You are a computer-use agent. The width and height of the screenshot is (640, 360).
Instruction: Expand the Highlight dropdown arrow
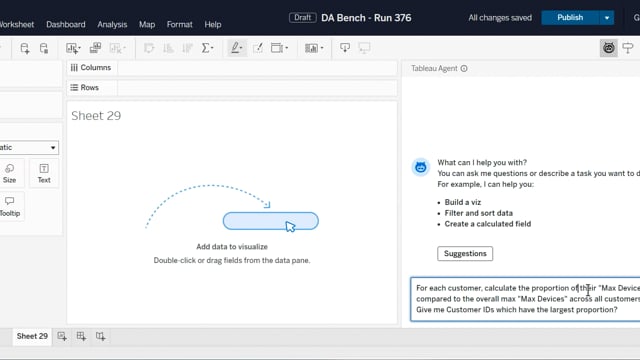coord(242,48)
